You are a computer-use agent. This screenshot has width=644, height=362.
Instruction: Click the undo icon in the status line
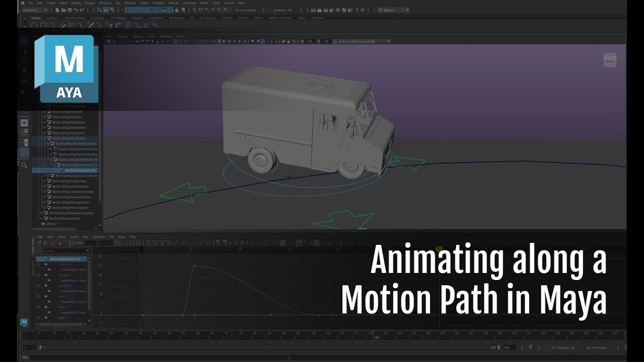pos(75,10)
